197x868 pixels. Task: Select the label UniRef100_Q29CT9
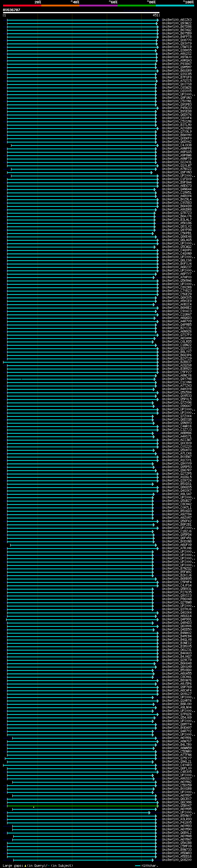[x=177, y=660]
